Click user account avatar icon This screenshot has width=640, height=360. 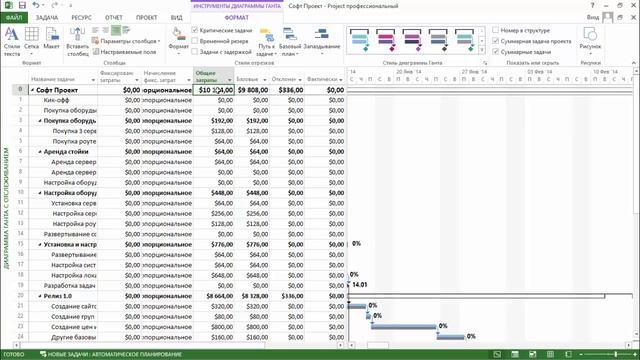click(607, 17)
